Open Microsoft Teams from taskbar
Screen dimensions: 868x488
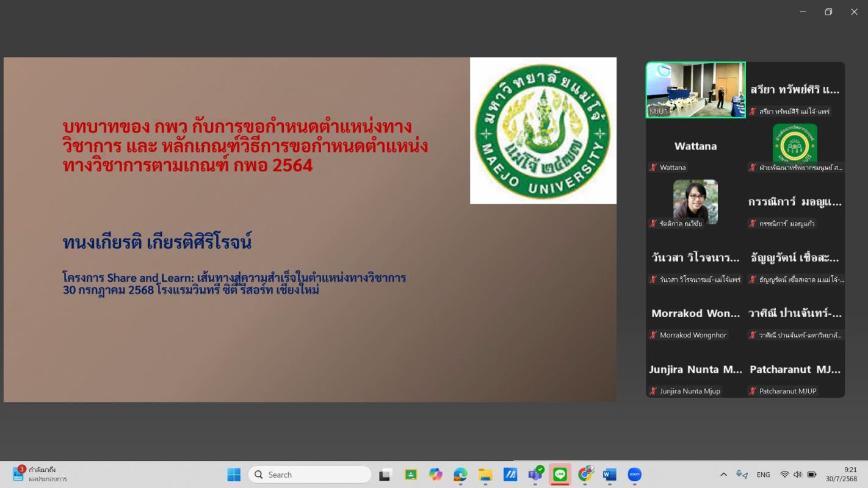click(x=535, y=475)
